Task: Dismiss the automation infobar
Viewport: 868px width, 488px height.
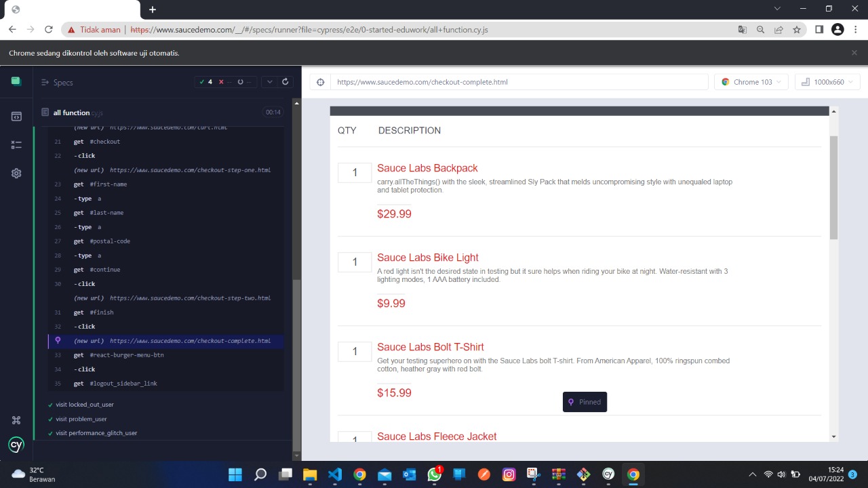Action: pyautogui.click(x=854, y=53)
